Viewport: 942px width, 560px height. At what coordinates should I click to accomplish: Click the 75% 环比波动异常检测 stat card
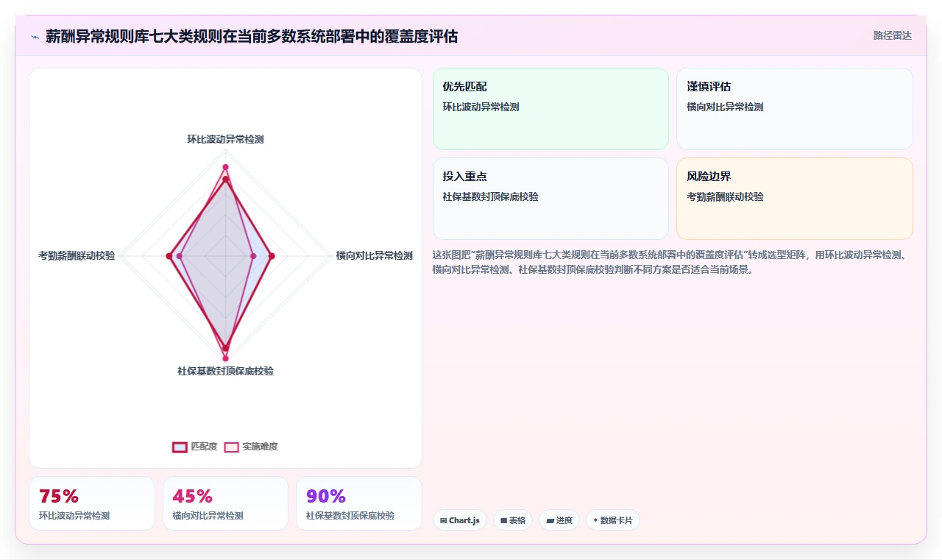click(x=92, y=503)
